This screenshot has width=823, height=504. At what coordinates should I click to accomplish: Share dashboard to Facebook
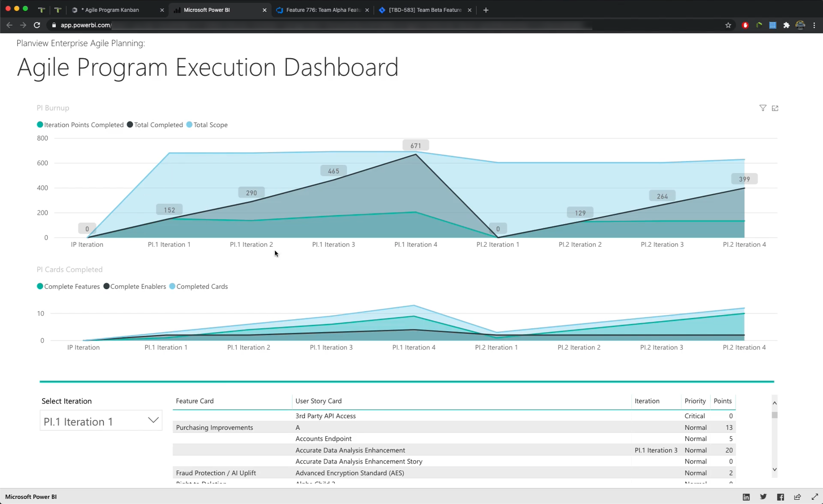[781, 497]
